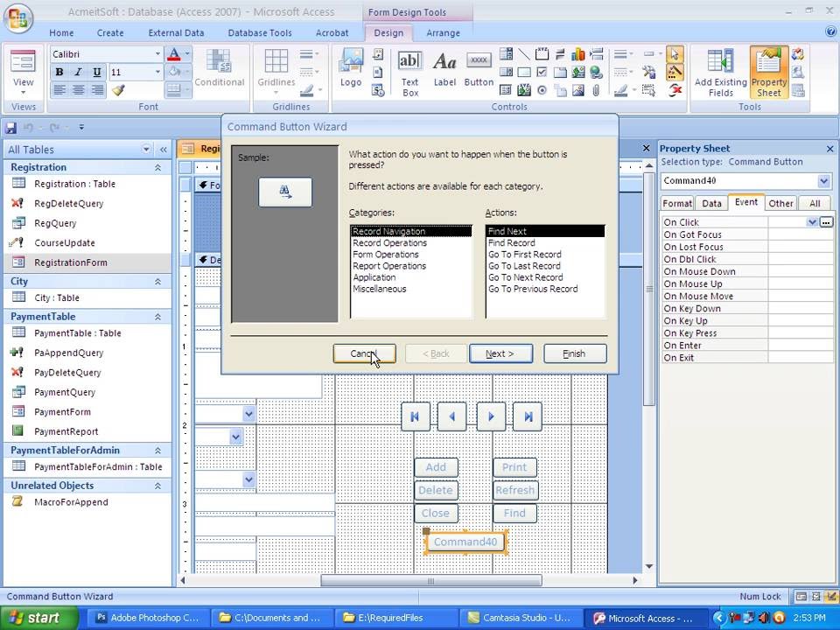This screenshot has width=840, height=630.
Task: Select the Attachment paperclip control icon
Action: coord(596,90)
